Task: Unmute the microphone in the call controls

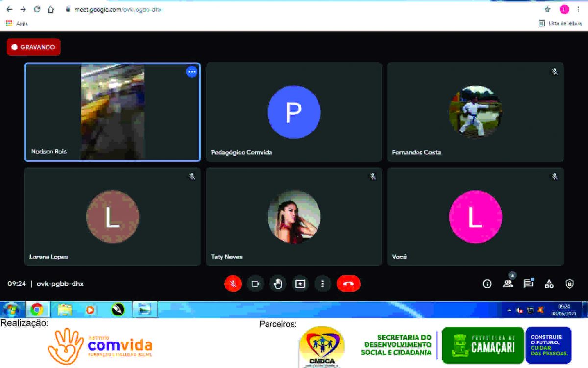Action: (x=233, y=284)
